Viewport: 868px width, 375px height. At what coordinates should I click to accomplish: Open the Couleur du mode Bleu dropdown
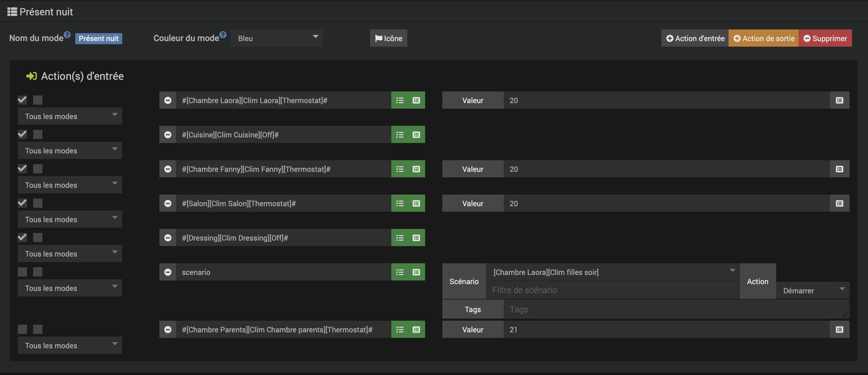point(277,38)
